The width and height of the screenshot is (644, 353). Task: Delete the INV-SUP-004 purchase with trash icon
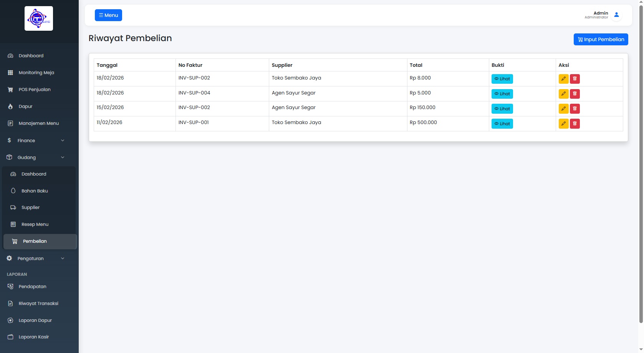tap(574, 94)
